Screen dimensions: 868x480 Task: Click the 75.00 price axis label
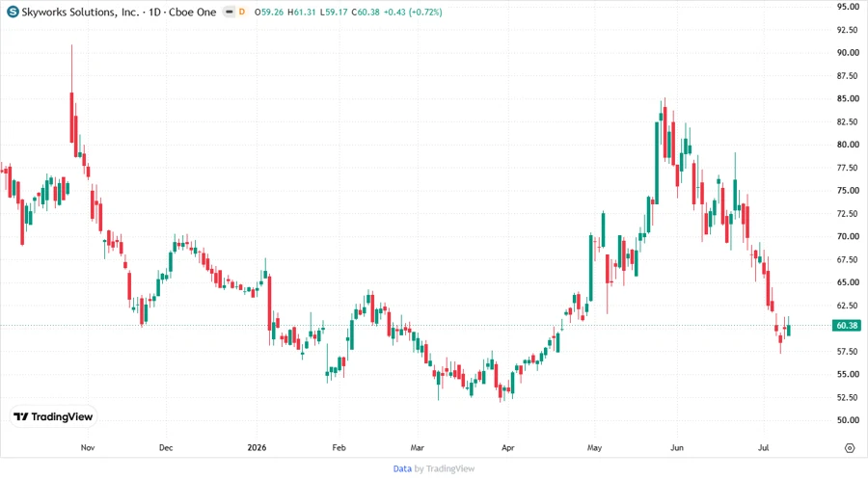click(848, 190)
